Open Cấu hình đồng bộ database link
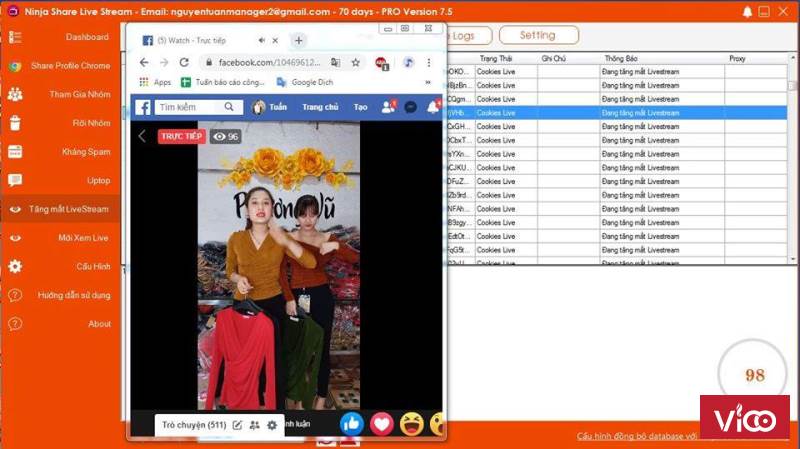Viewport: 800px width, 449px height. tap(637, 436)
